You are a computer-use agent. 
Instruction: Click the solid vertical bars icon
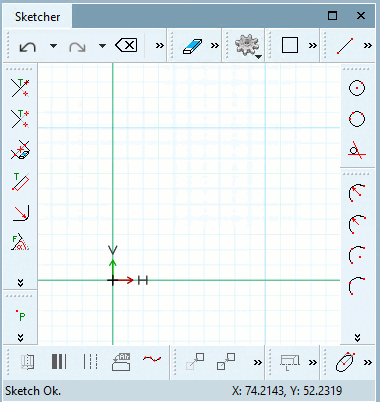coord(59,362)
